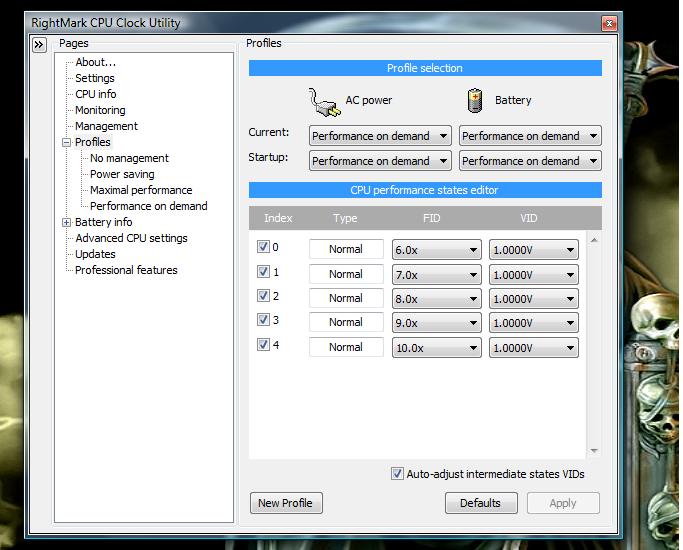Expand the Battery info tree node
Screen dimensions: 683x550
click(x=66, y=223)
